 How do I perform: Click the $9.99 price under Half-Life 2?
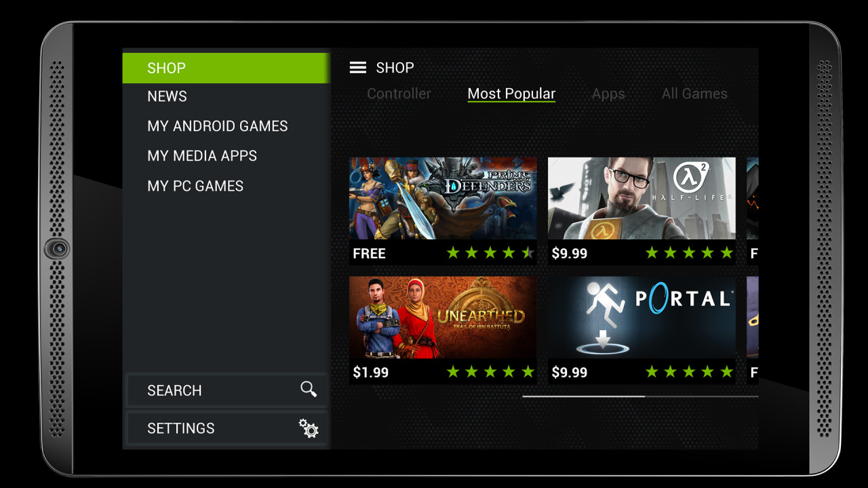click(x=570, y=253)
